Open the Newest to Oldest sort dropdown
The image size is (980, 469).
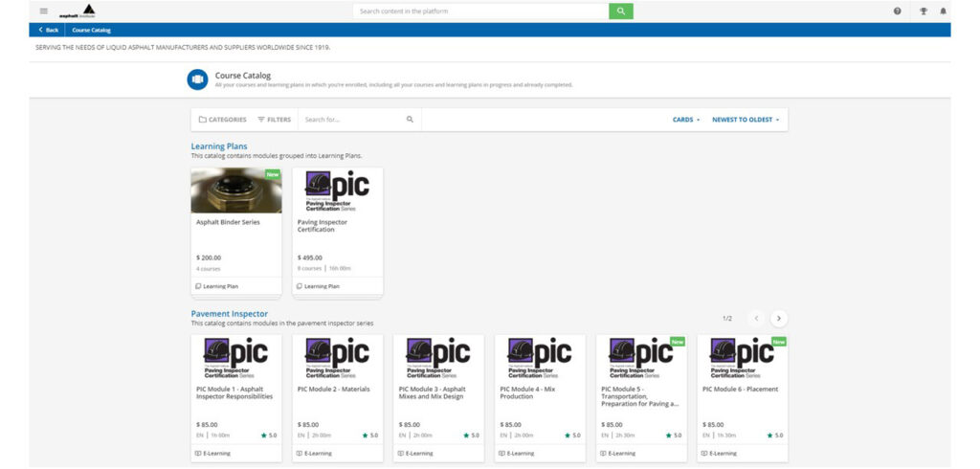tap(746, 120)
